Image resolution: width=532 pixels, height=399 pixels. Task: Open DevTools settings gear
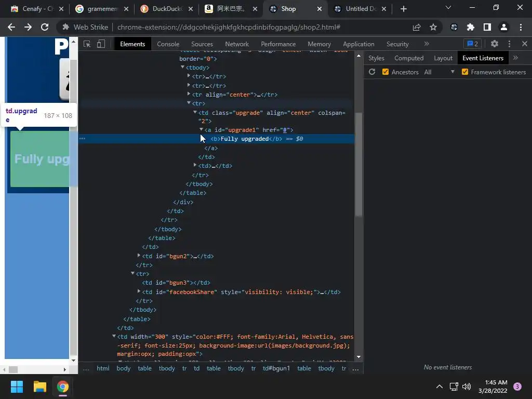(495, 44)
